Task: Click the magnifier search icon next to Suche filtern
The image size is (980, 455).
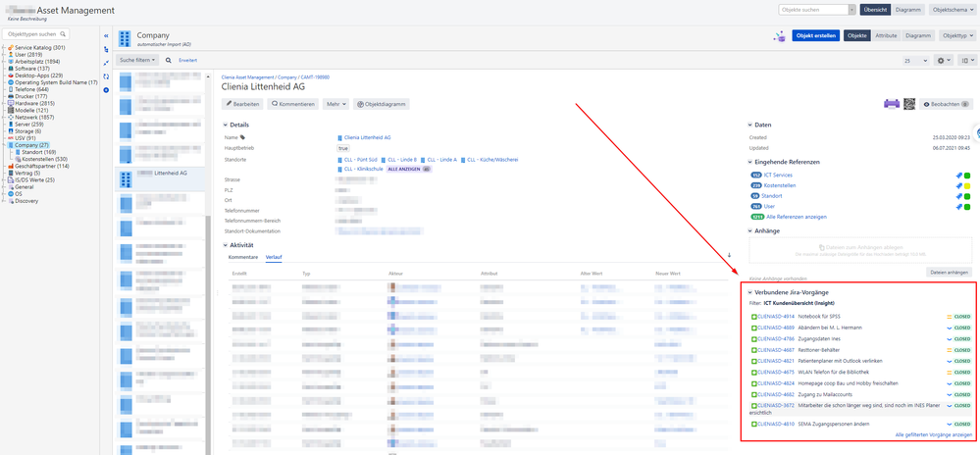Action: 168,61
